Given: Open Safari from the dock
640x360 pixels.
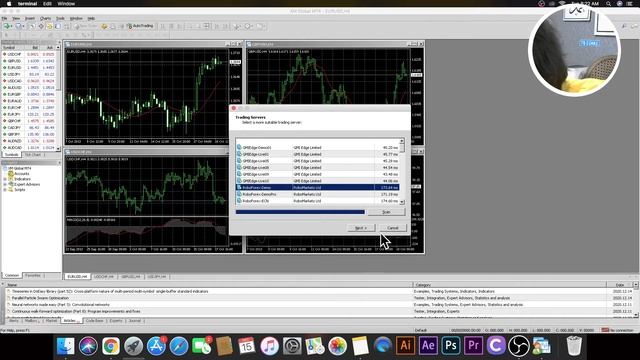Looking at the screenshot, I should (x=179, y=346).
